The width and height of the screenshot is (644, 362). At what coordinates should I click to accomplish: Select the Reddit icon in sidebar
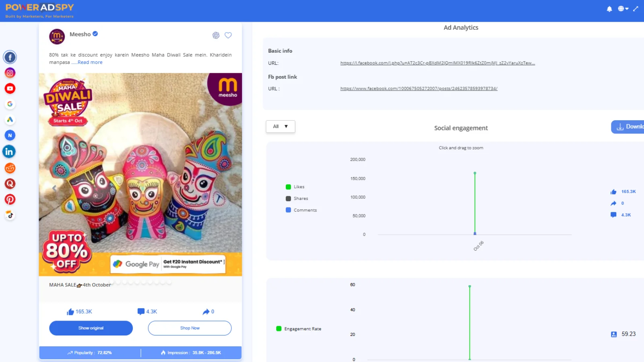pos(10,168)
